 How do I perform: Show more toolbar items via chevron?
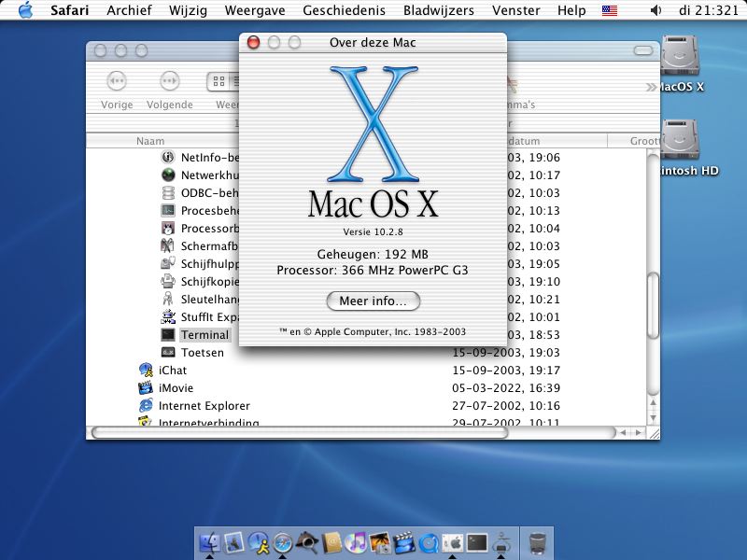(x=650, y=87)
